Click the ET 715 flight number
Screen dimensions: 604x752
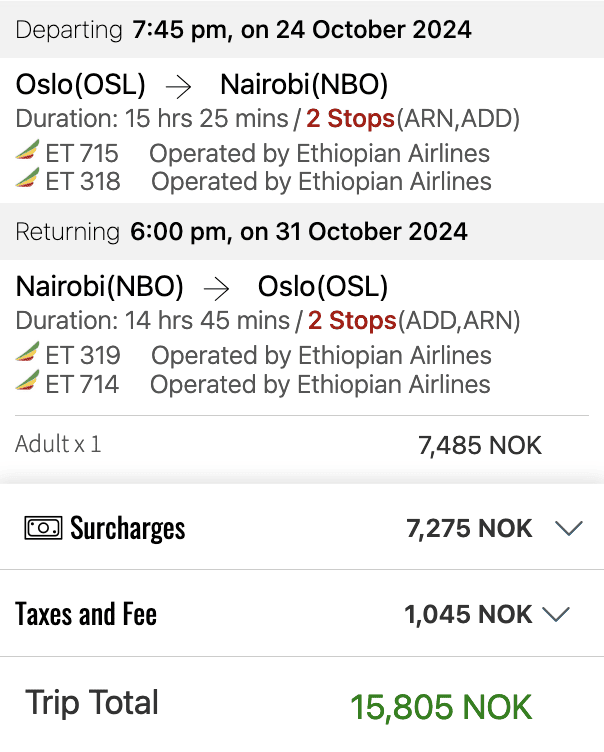pos(82,153)
